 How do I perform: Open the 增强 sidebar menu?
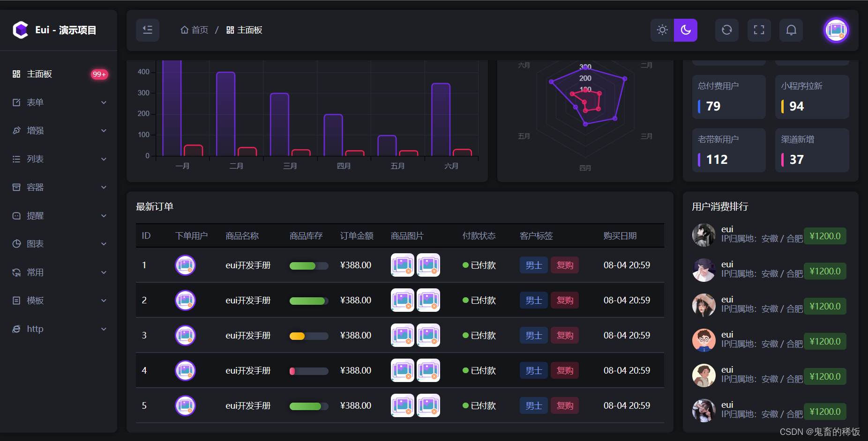(x=59, y=131)
